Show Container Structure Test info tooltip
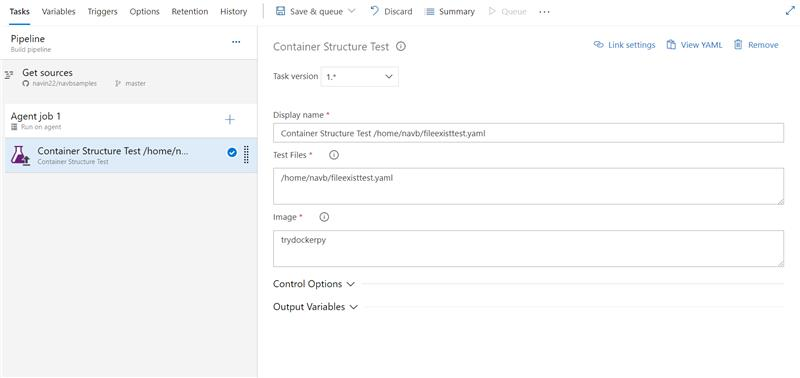Image resolution: width=800 pixels, height=378 pixels. coord(401,46)
